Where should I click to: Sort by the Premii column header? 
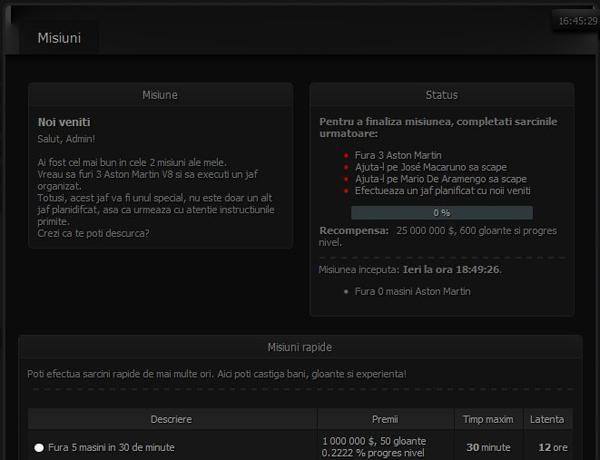[x=385, y=419]
